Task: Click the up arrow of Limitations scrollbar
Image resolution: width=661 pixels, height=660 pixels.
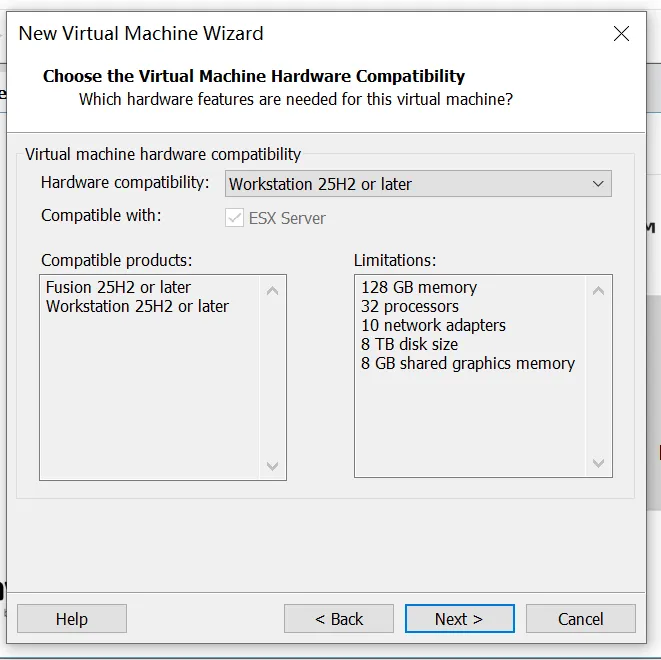Action: coord(598,290)
